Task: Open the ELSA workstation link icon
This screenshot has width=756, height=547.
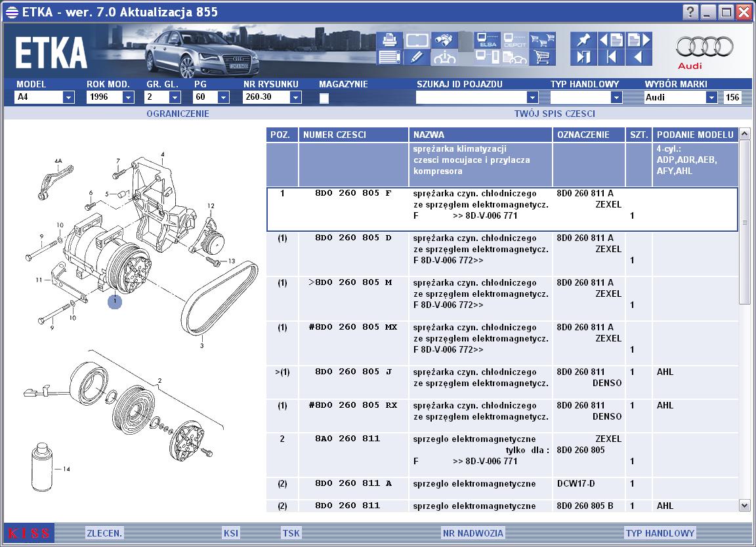Action: pos(488,39)
